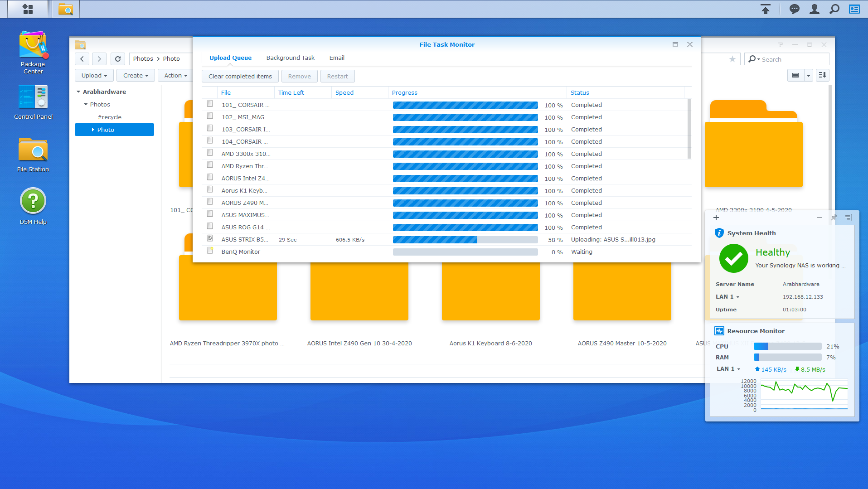Open the user options person icon
Viewport: 868px width, 489px height.
815,9
